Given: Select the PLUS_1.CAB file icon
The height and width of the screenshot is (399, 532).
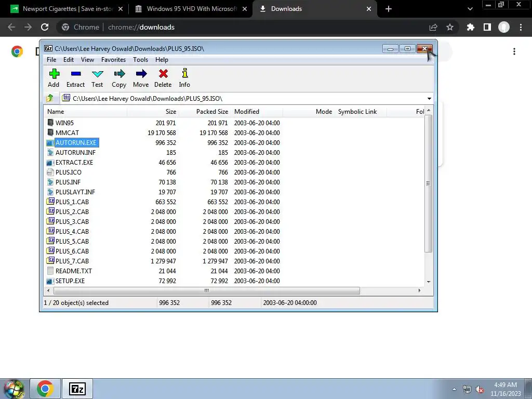Looking at the screenshot, I should [x=50, y=202].
